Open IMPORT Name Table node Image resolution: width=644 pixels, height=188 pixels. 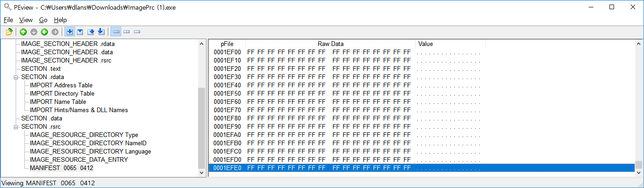(58, 102)
